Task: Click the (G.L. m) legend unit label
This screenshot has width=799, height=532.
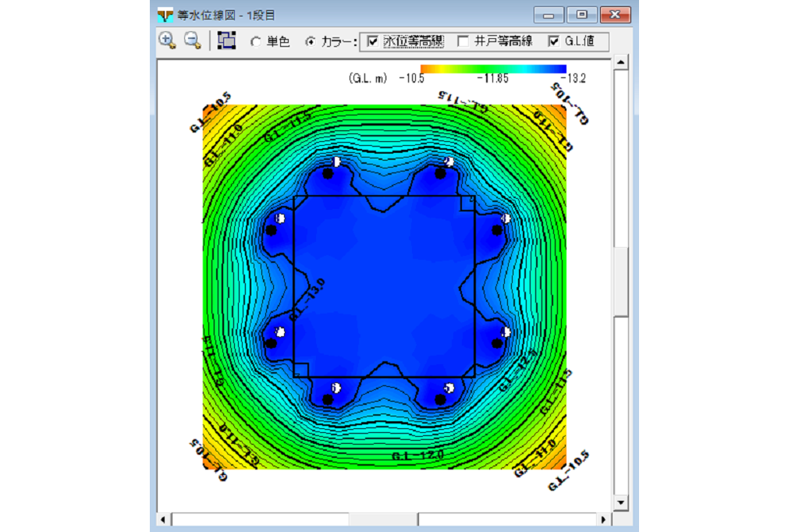Action: tap(368, 79)
